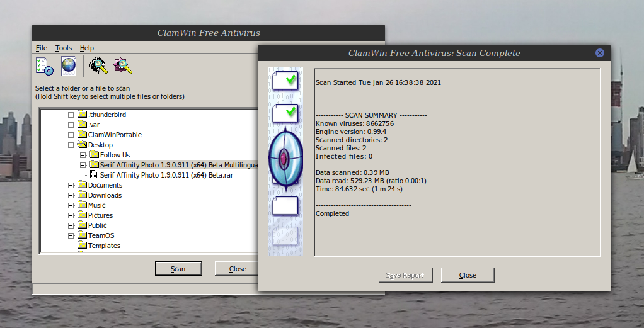Expand the .thunderbird folder node

[71, 115]
